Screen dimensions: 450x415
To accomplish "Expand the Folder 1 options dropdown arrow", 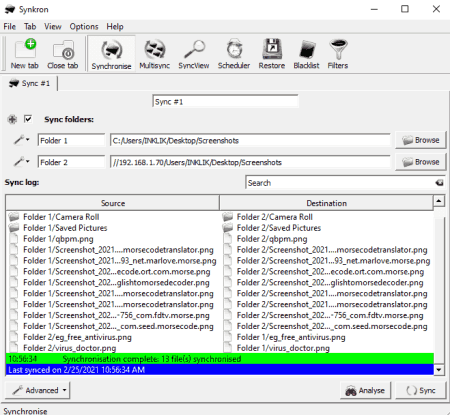I will click(x=28, y=140).
